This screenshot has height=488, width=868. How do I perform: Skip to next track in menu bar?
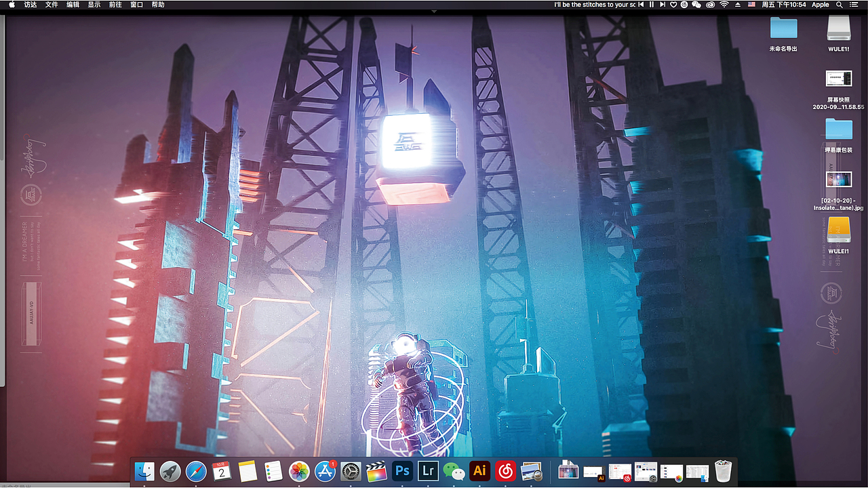click(663, 5)
